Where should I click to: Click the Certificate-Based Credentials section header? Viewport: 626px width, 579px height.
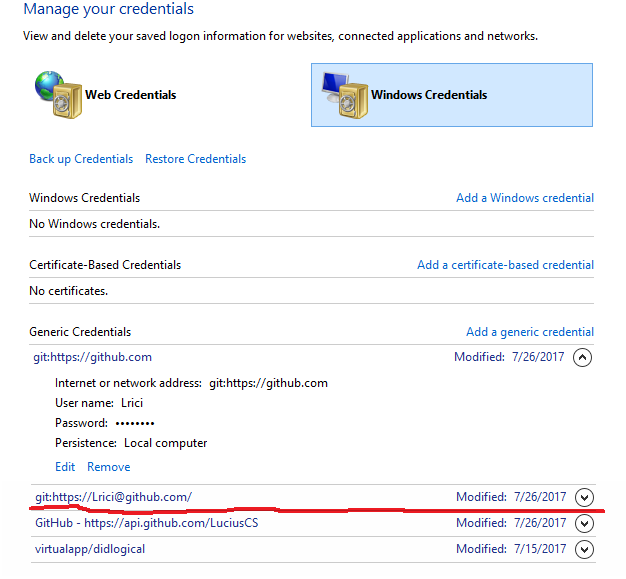tap(105, 265)
